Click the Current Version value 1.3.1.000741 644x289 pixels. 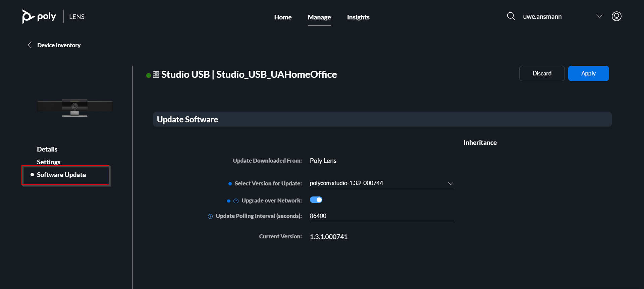329,237
